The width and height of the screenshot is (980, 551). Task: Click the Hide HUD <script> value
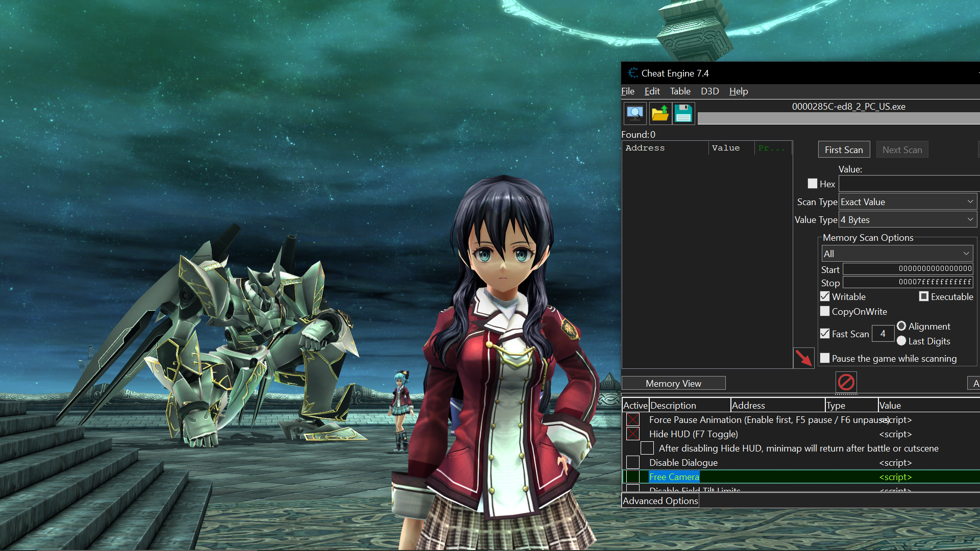coord(895,434)
